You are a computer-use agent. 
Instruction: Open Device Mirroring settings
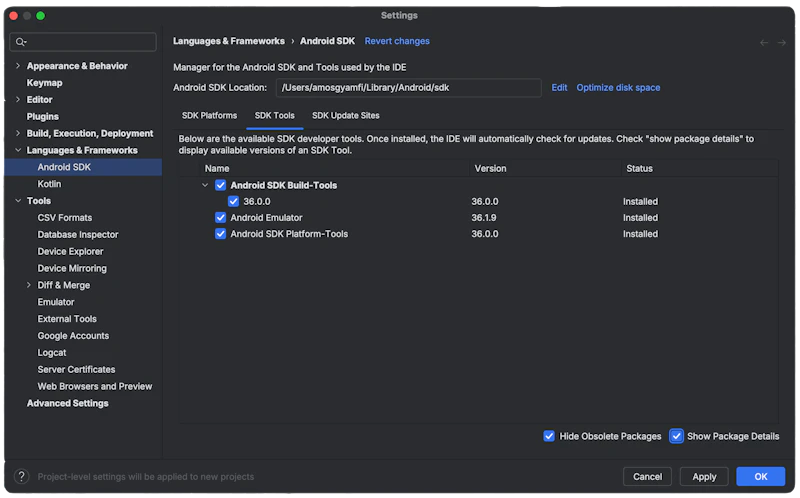coord(72,268)
